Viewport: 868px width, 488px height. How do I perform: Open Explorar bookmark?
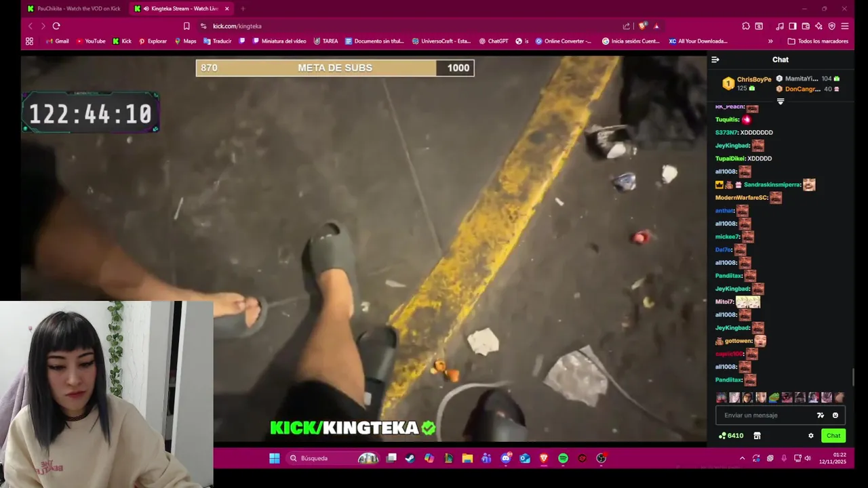click(153, 41)
